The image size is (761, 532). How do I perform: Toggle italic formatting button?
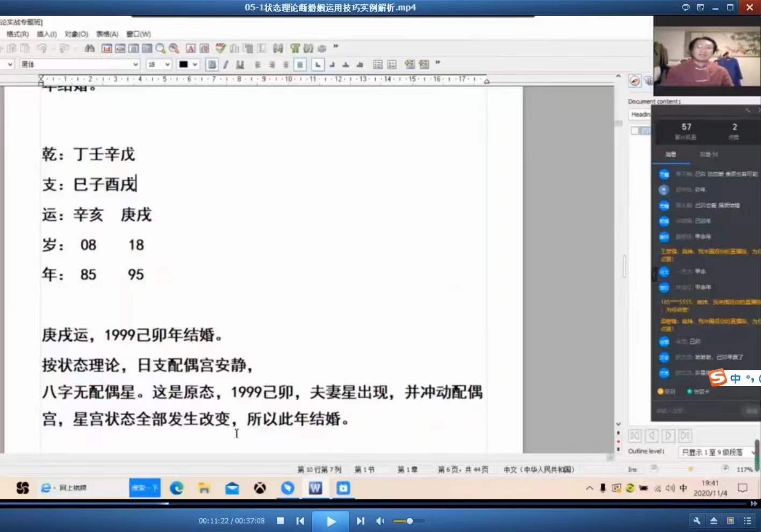point(226,64)
